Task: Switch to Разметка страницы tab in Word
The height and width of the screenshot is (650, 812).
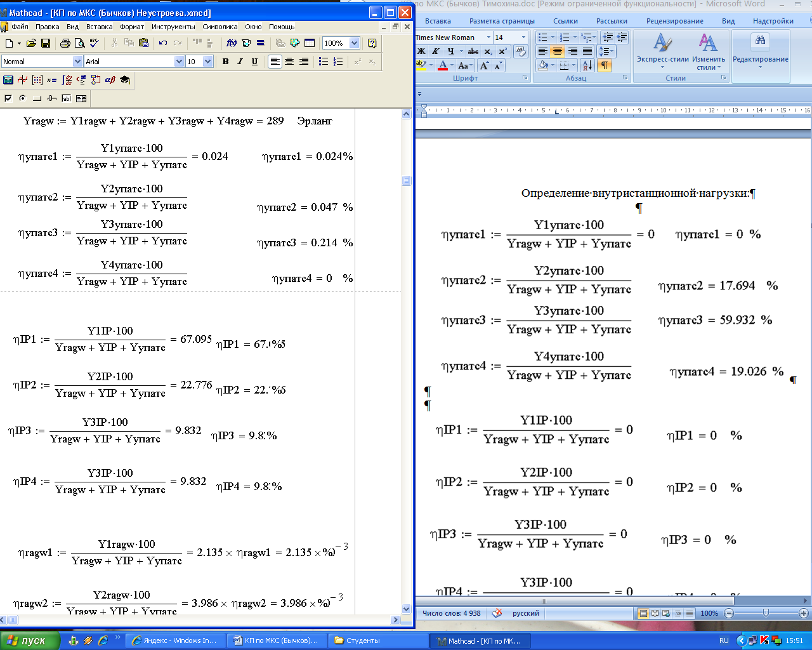Action: (502, 21)
